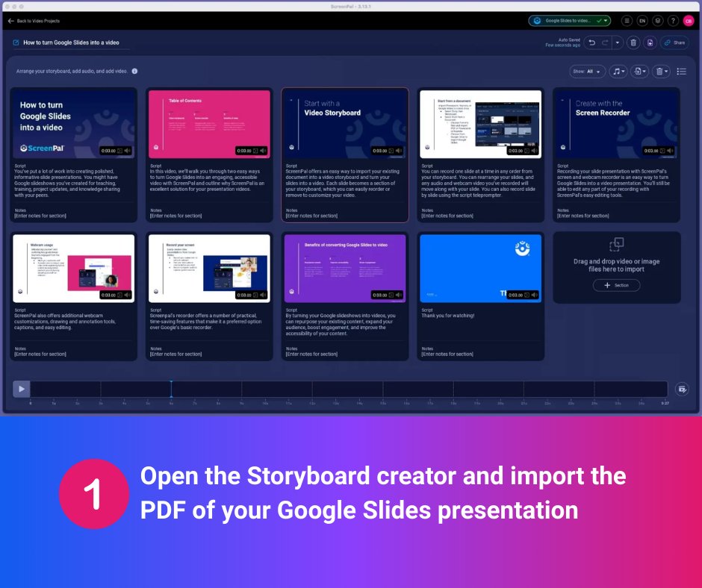Screen dimensions: 702x588
Task: Click the timeline track bar
Action: coord(349,389)
